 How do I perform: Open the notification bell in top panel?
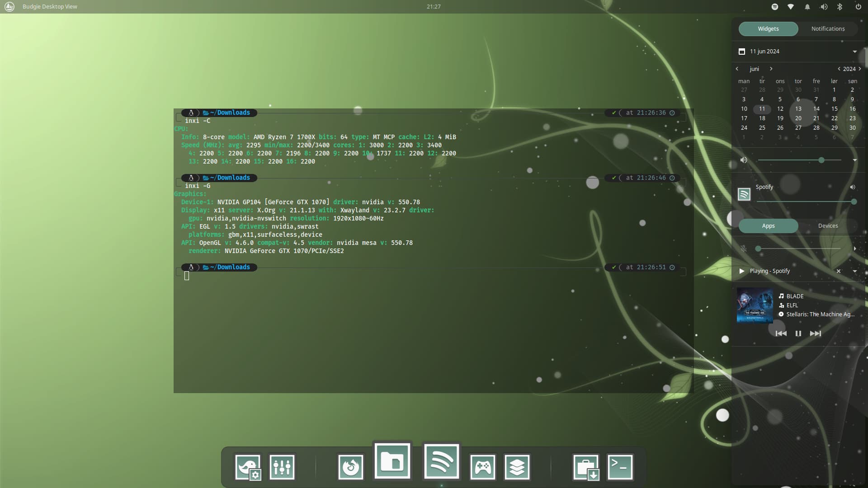tap(807, 7)
